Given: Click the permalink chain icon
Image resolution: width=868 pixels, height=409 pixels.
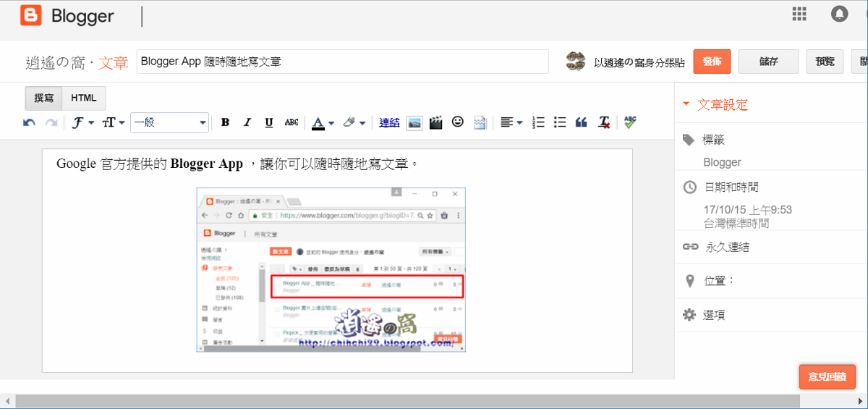Looking at the screenshot, I should coord(690,247).
